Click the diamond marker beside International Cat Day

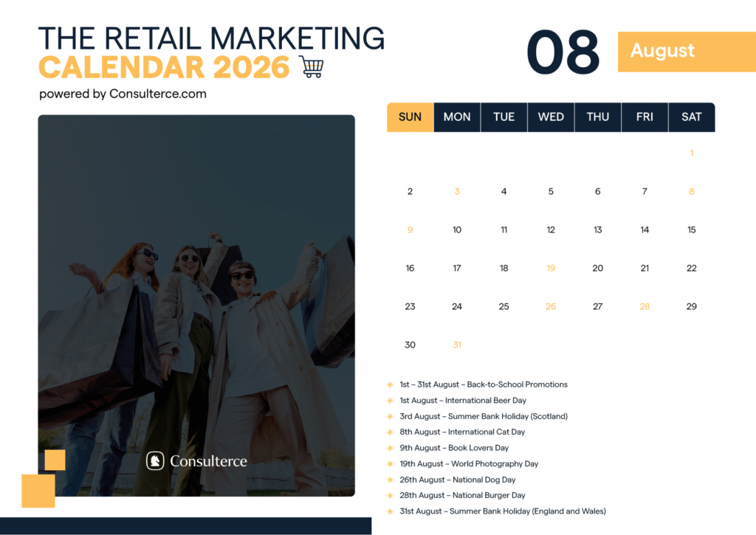[x=389, y=432]
